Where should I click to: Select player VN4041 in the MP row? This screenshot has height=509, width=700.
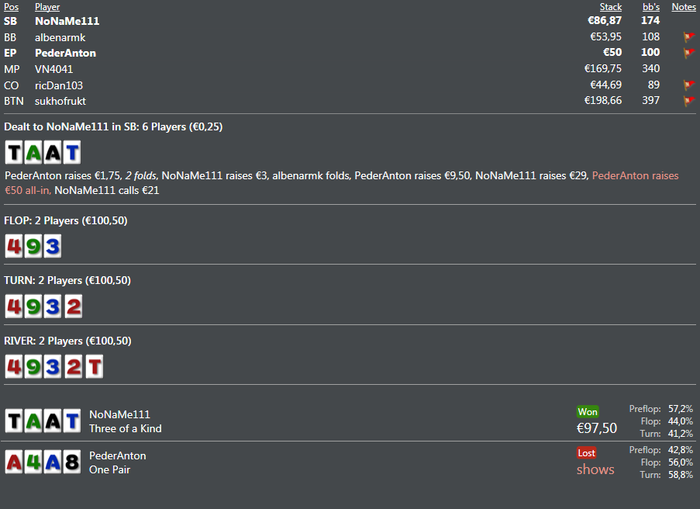54,69
